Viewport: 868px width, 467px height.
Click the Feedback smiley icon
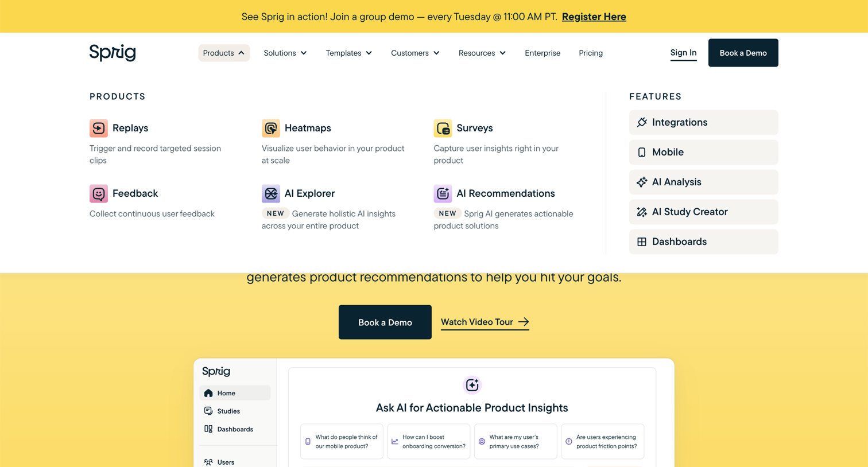[99, 193]
